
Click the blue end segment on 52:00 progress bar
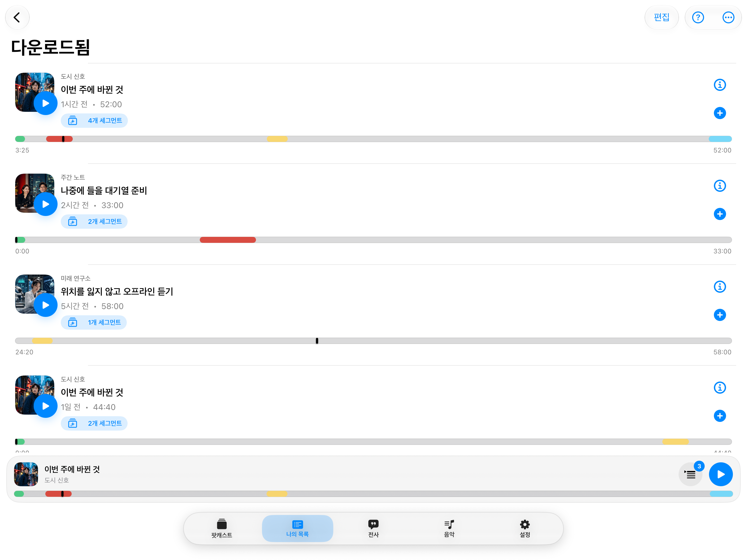pos(720,139)
